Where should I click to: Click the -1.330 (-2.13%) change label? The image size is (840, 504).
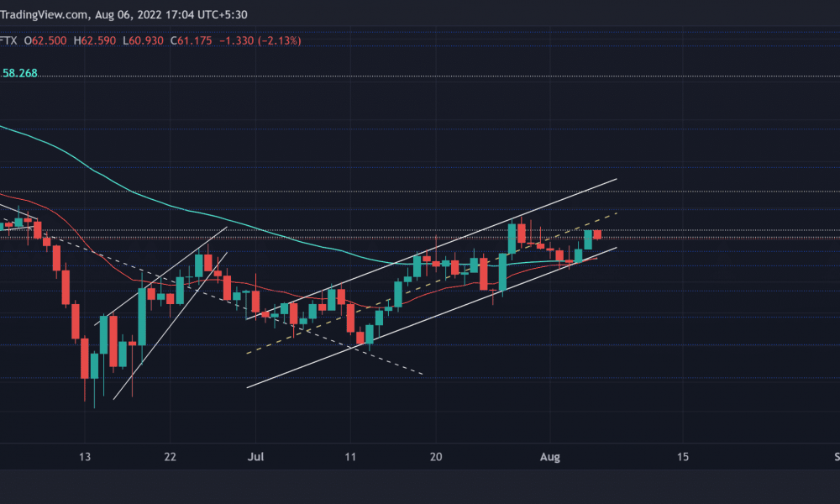(x=260, y=40)
